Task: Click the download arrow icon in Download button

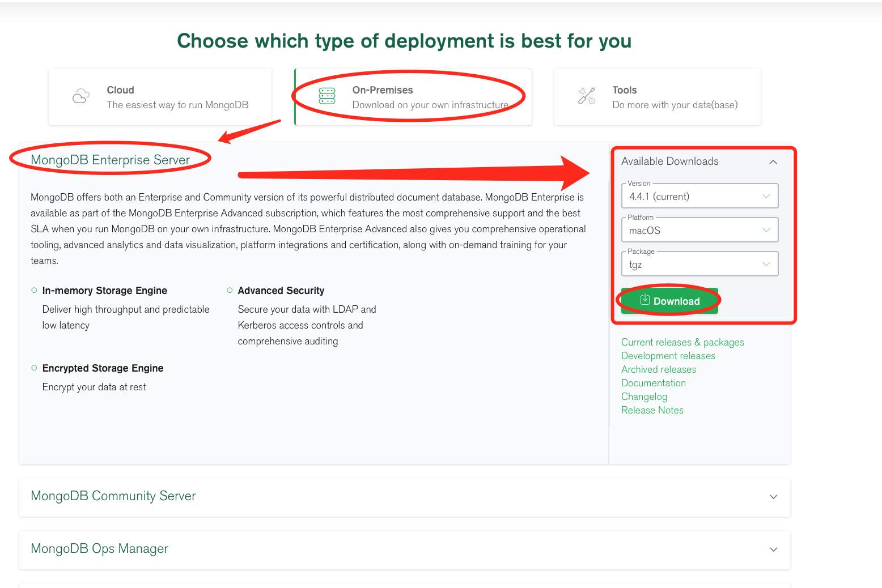Action: click(x=644, y=300)
